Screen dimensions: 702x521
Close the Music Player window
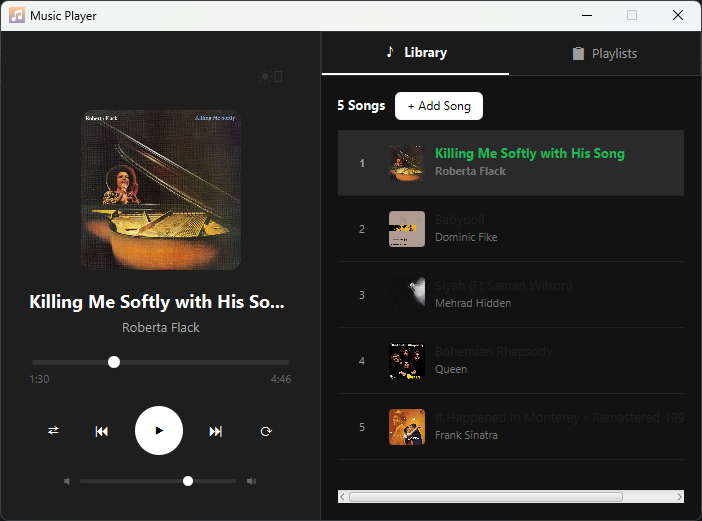coord(678,15)
